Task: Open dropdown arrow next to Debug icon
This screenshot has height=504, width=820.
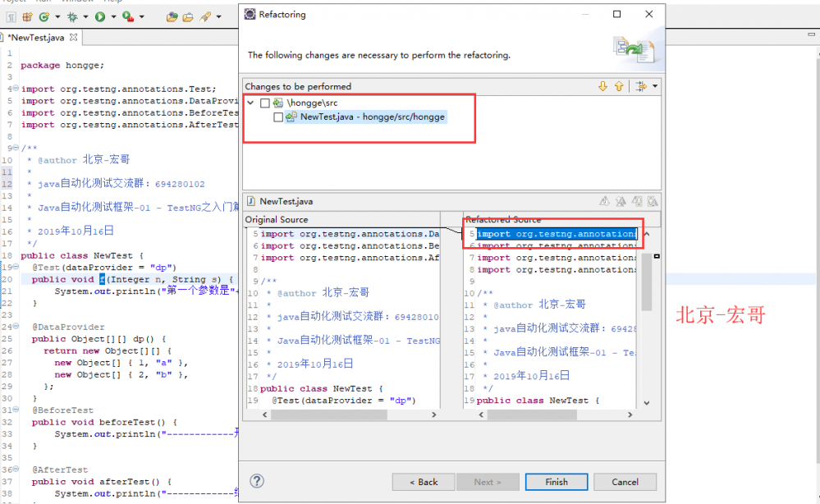Action: (85, 16)
